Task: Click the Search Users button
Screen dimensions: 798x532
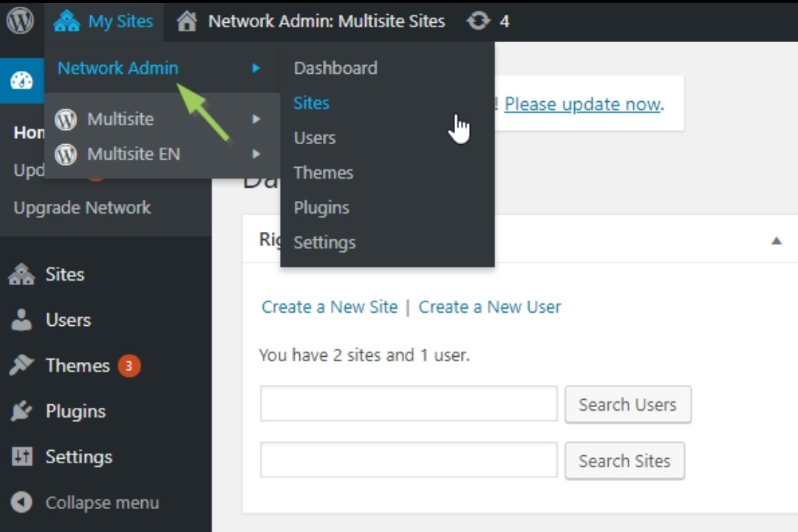Action: tap(627, 405)
